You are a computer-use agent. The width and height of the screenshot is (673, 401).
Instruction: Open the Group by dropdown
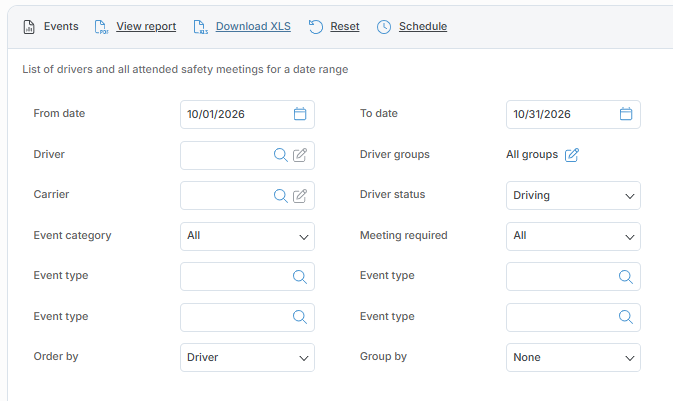(x=573, y=357)
